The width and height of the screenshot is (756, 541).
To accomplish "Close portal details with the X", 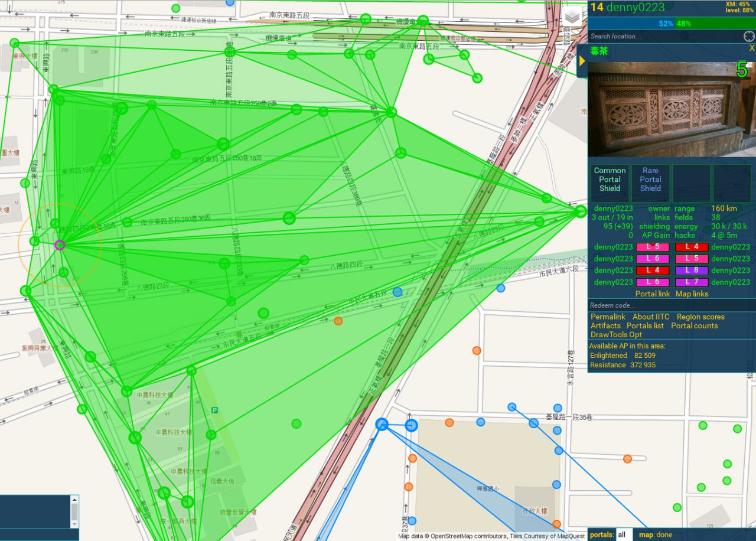I will pos(751,48).
